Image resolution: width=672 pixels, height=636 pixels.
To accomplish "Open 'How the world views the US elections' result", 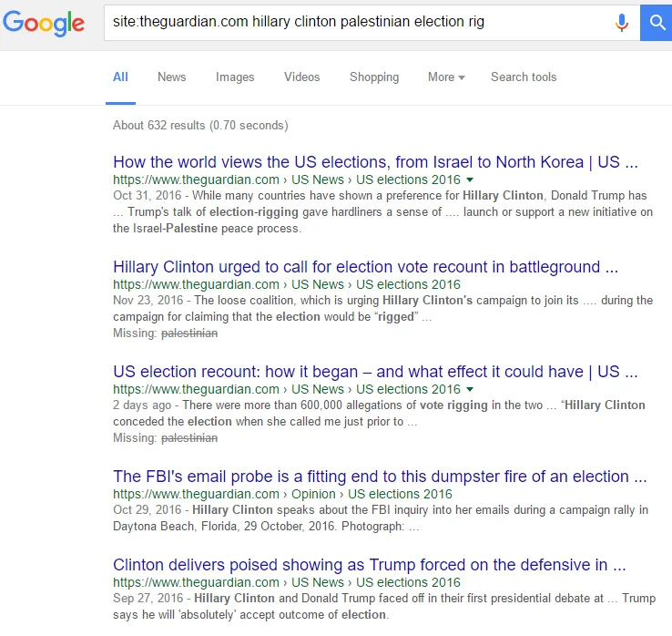I will [375, 162].
